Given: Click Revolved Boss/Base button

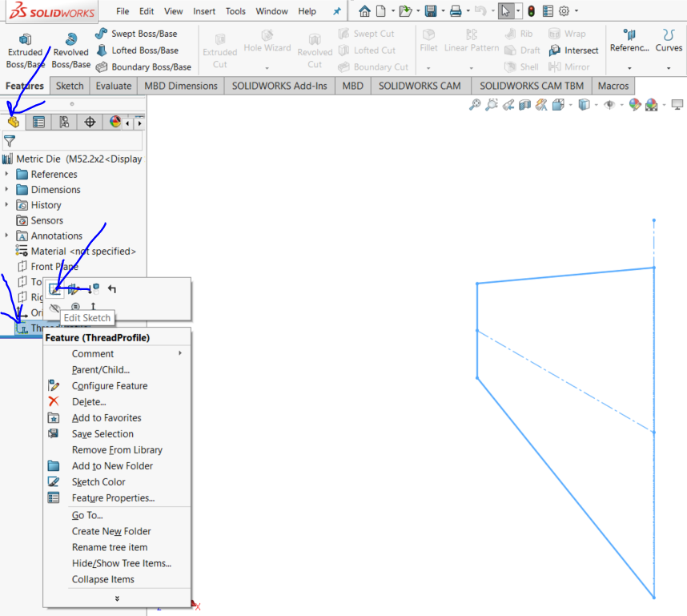Looking at the screenshot, I should tap(70, 50).
